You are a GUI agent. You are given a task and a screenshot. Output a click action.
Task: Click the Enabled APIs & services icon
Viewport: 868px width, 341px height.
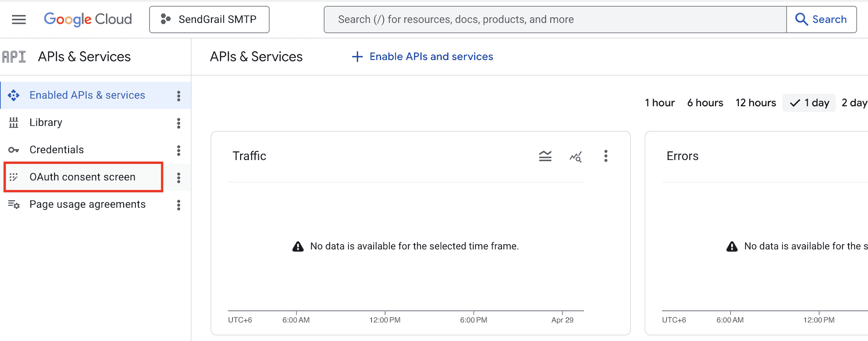tap(14, 95)
